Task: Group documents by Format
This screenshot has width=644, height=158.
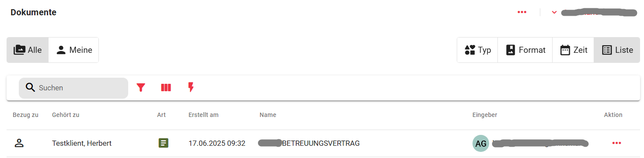Action: tap(525, 50)
